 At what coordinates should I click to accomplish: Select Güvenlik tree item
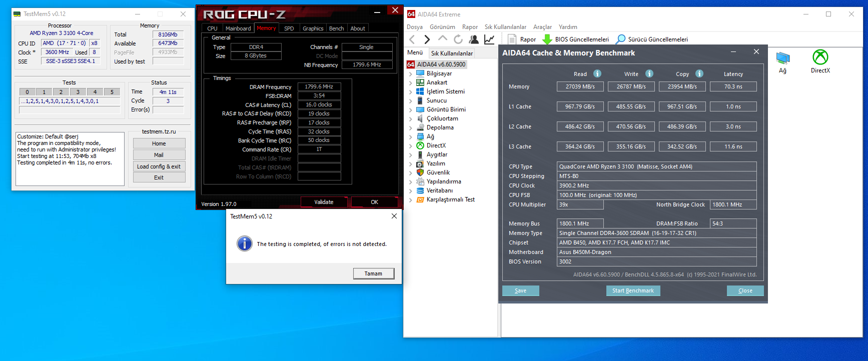pos(438,172)
